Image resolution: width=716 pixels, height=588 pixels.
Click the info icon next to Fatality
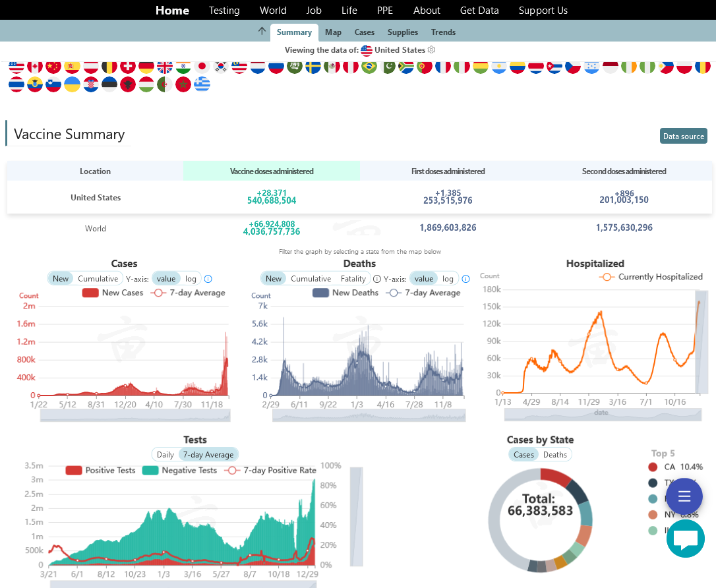(x=377, y=279)
